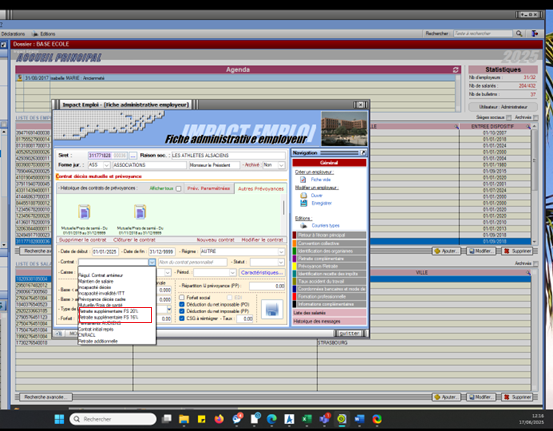Open the Archivé Non dropdown

[281, 165]
